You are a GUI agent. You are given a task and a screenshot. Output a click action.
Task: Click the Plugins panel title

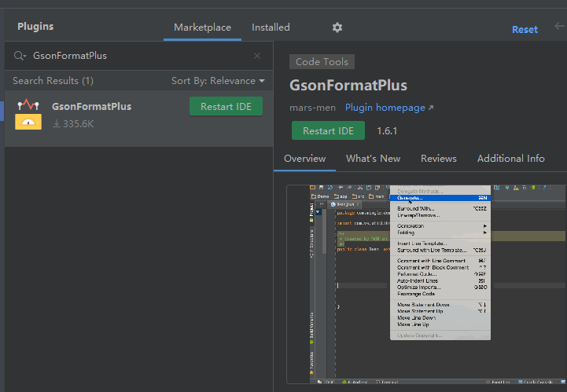coord(35,27)
